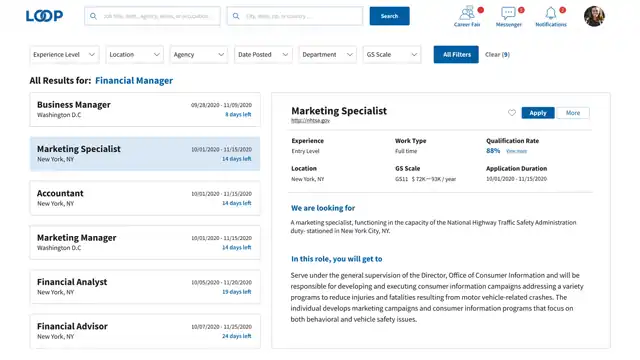Click View more next to Qualification Rate
The height and width of the screenshot is (360, 640).
click(516, 151)
